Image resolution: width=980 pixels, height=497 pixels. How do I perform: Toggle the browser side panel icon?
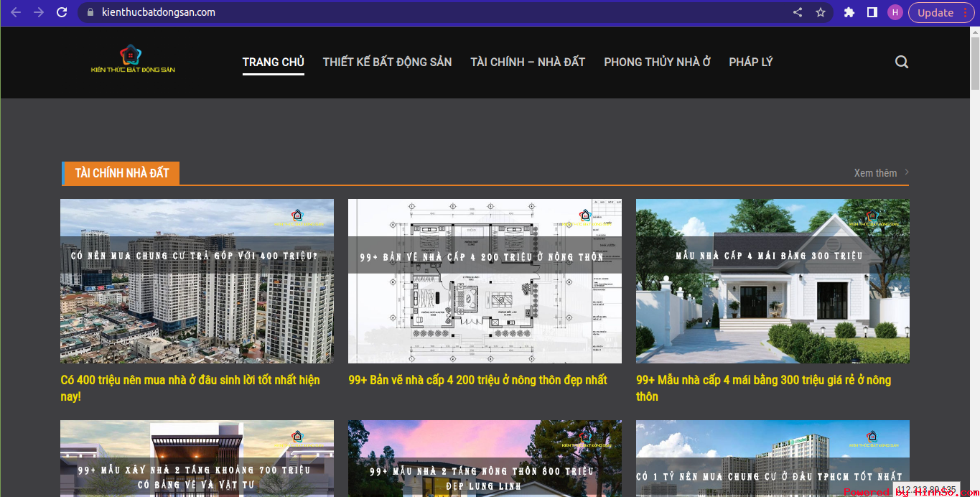tap(872, 12)
